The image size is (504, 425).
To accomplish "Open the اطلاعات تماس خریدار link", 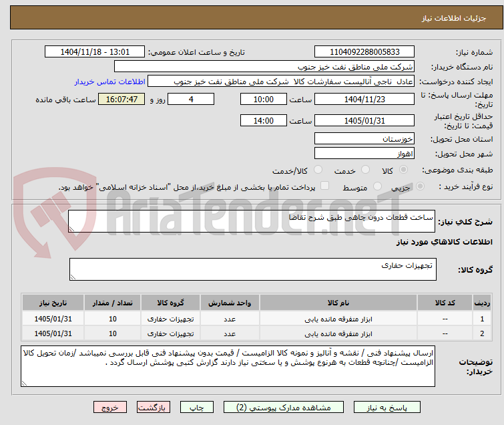I will tap(110, 82).
